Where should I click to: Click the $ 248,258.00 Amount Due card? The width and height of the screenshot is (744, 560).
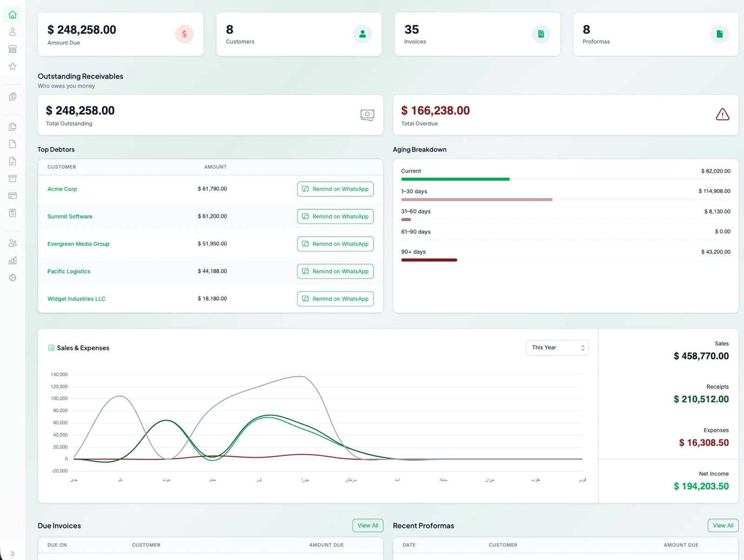(x=120, y=34)
